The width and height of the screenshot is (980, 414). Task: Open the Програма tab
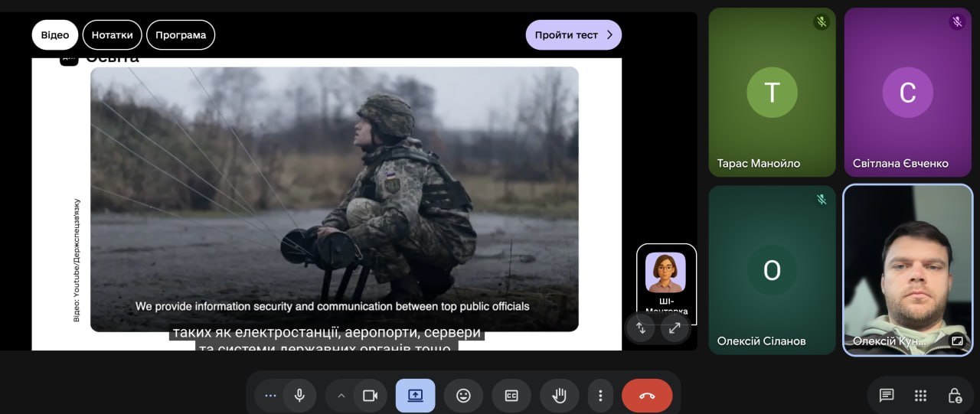click(181, 35)
